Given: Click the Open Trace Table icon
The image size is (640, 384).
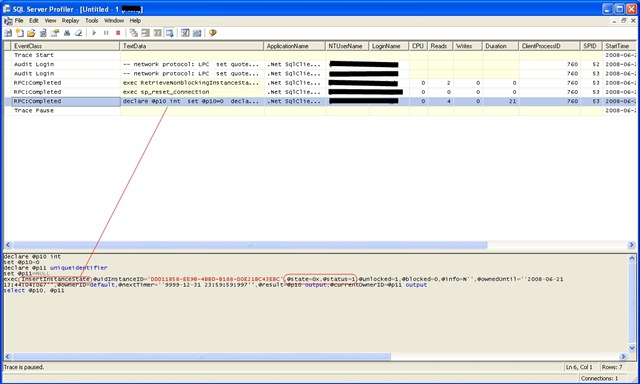Looking at the screenshot, I should tap(43, 33).
